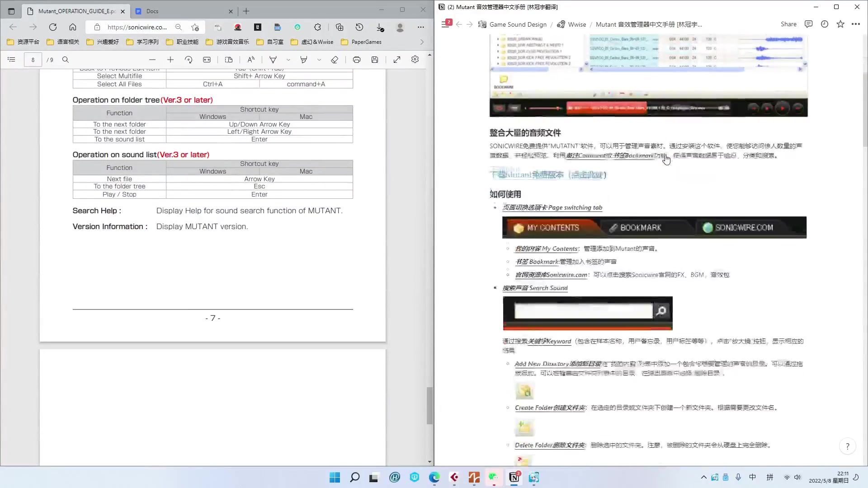Open PDF viewer settings gear

pos(415,60)
